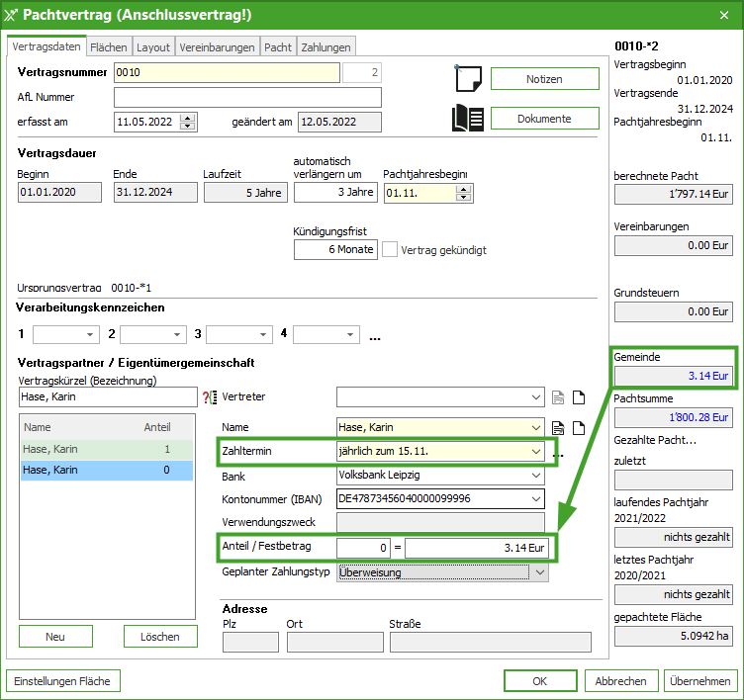
Task: Click the red question mark icon next to Vertreter
Action: pos(209,397)
